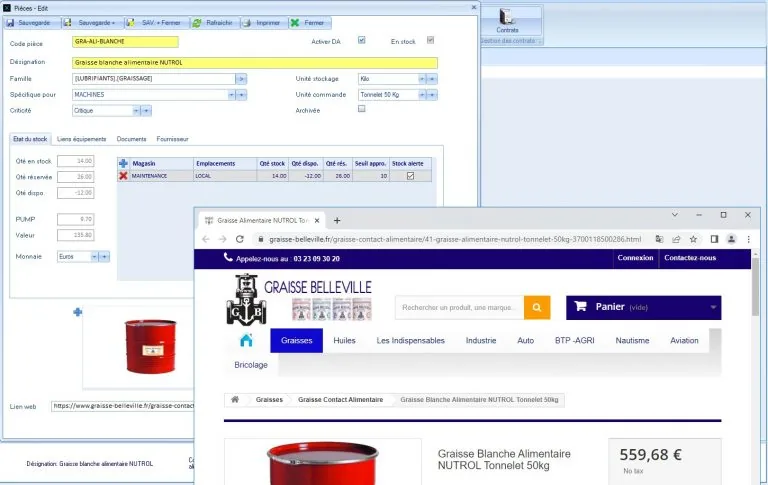This screenshot has height=485, width=768.
Task: Toggle the Activer DA checkbox
Action: coord(361,40)
